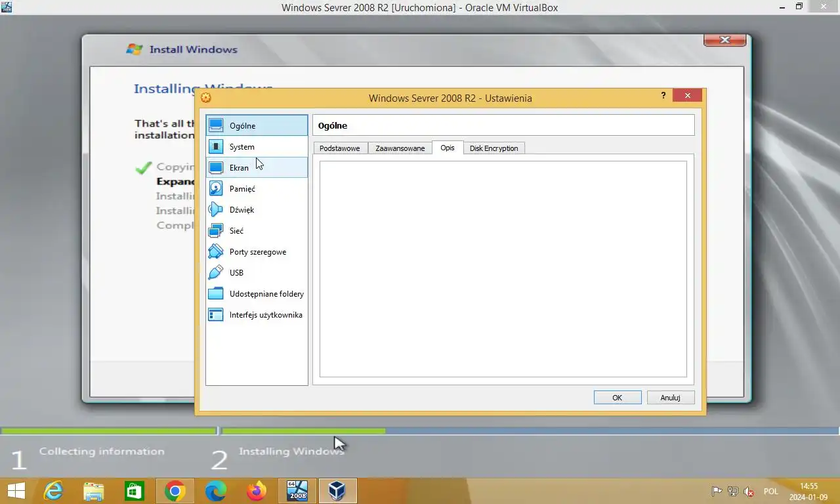Open the Action Center flag tray icon
This screenshot has width=840, height=504.
(x=717, y=491)
